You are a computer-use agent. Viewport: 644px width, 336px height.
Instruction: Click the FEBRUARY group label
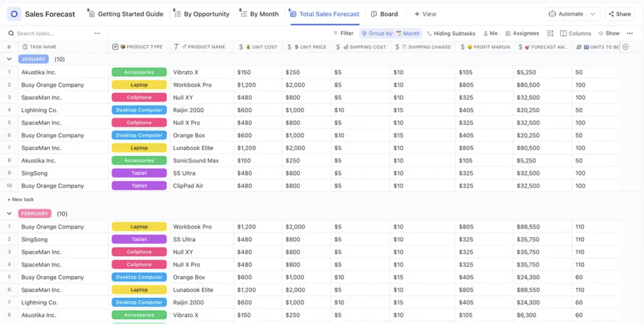(35, 214)
